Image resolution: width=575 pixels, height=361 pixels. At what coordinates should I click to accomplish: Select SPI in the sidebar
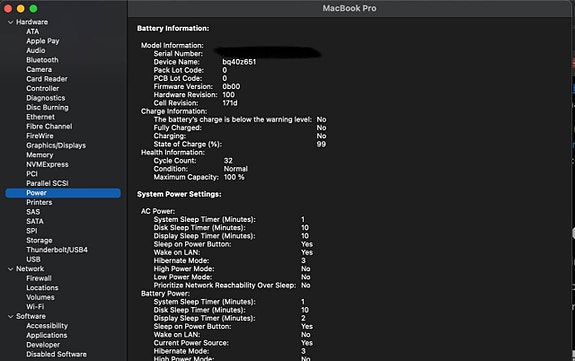click(x=32, y=231)
